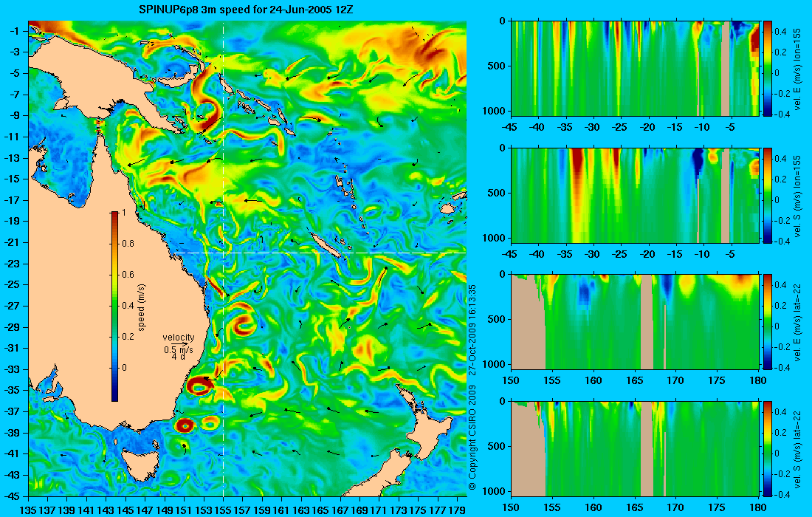The height and width of the screenshot is (517, 812).
Task: Click the '-25' x-axis tick of the second section panel
Action: tap(620, 254)
